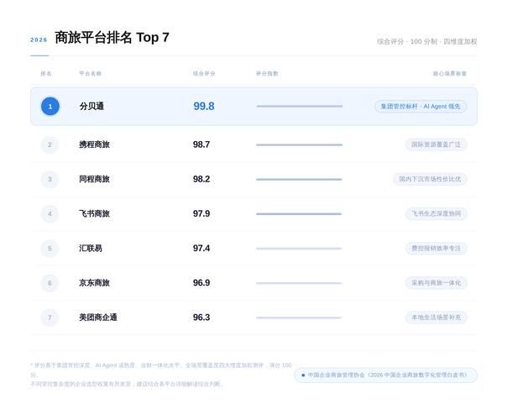The height and width of the screenshot is (420, 508).
Task: Click the 飞书生态深度协同 tag
Action: pos(436,214)
